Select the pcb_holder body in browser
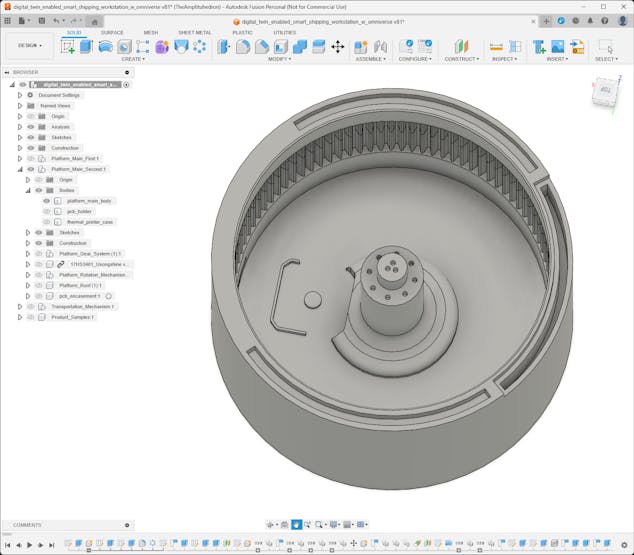The image size is (634, 555). click(x=79, y=211)
